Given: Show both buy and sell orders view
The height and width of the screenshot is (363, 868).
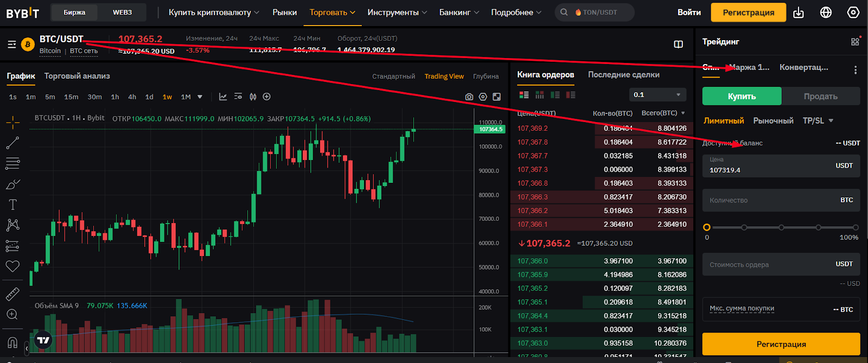Looking at the screenshot, I should (x=524, y=95).
